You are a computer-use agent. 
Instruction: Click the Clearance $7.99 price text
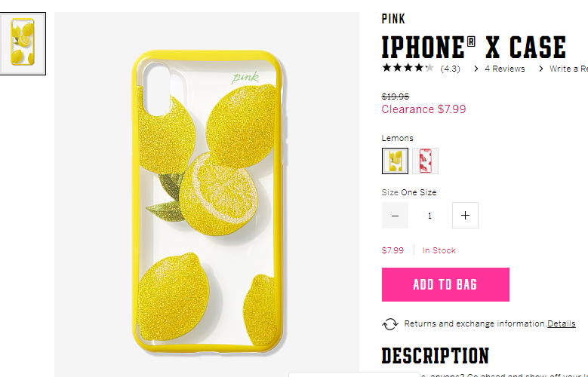click(423, 109)
